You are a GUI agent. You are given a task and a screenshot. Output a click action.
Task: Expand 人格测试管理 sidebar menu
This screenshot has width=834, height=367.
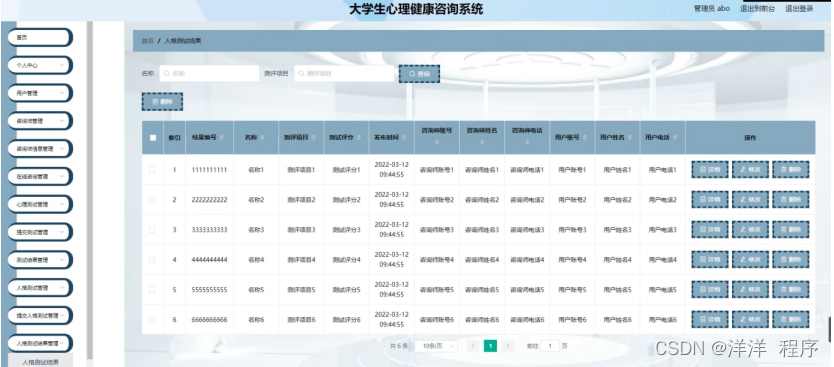(x=39, y=288)
